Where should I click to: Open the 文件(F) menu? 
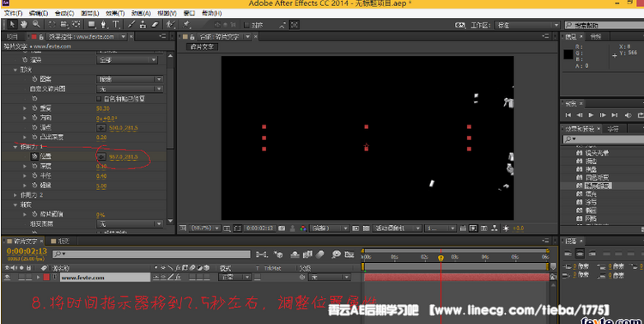(13, 13)
